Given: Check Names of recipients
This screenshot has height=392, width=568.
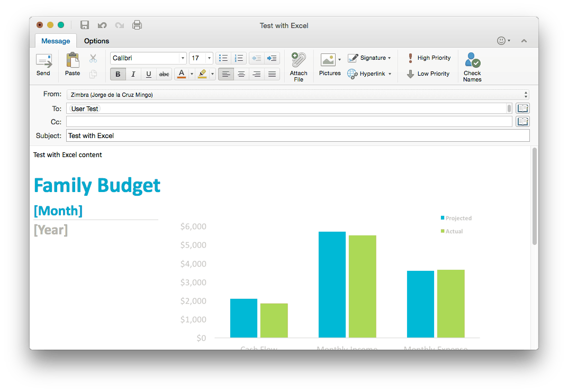Looking at the screenshot, I should click(x=472, y=67).
